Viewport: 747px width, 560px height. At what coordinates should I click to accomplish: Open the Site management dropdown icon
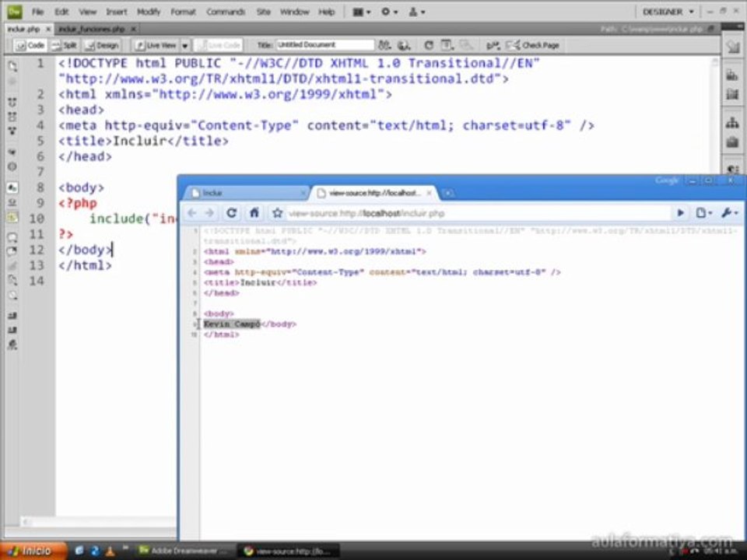[417, 12]
